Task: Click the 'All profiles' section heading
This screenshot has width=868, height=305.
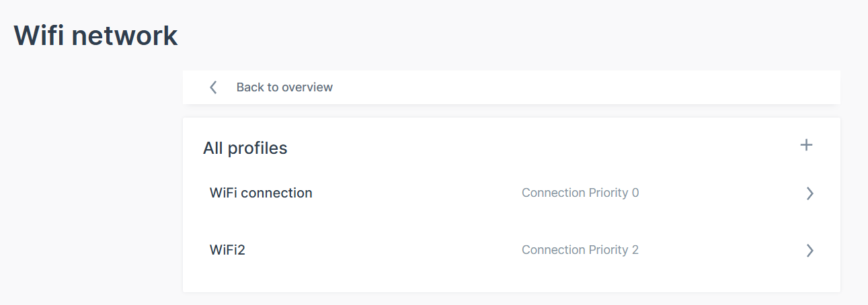Action: click(x=245, y=148)
